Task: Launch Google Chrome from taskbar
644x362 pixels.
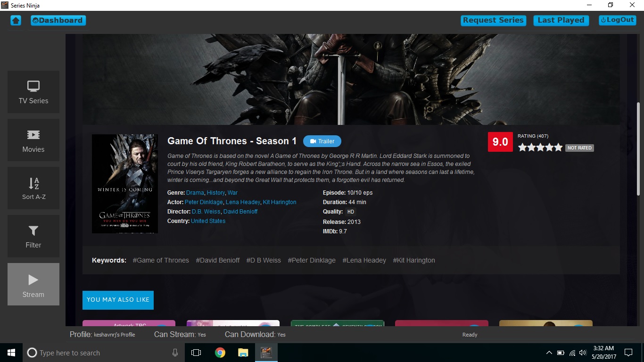Action: (x=220, y=353)
